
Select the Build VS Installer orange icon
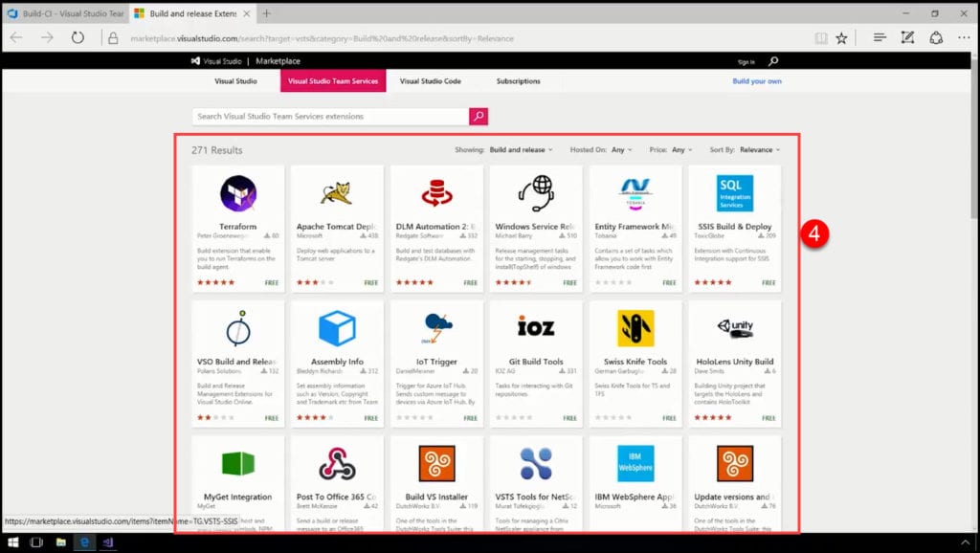pos(436,464)
